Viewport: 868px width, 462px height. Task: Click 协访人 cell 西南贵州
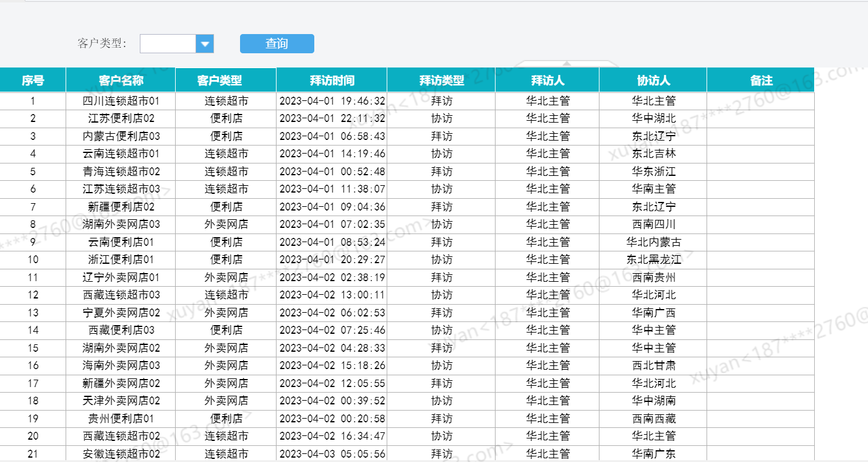coord(653,277)
